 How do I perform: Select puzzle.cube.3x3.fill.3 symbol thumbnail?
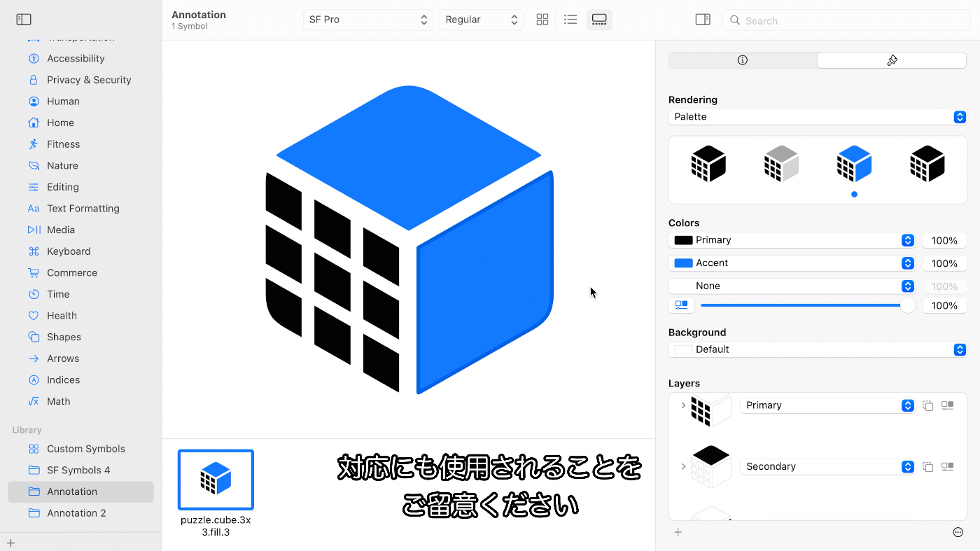pyautogui.click(x=216, y=480)
